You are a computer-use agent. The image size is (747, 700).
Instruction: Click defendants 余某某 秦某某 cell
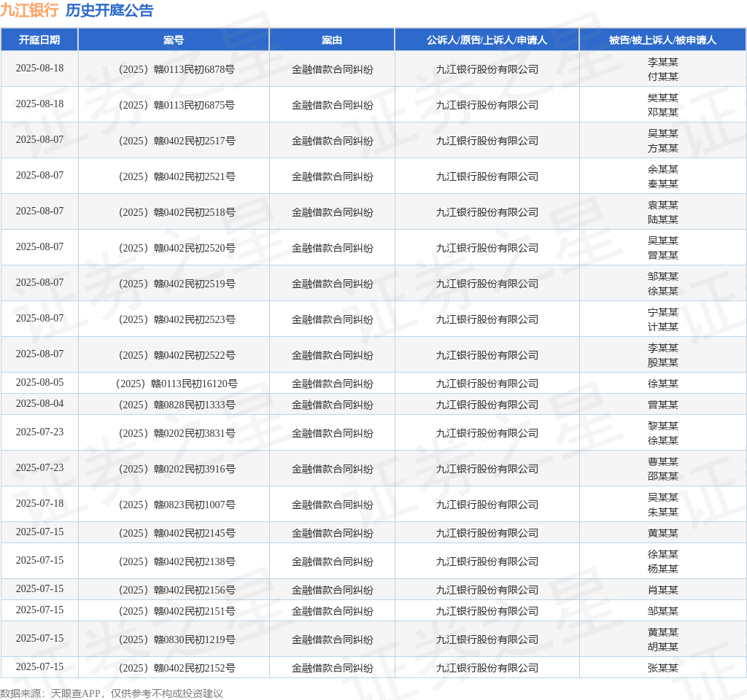click(662, 176)
